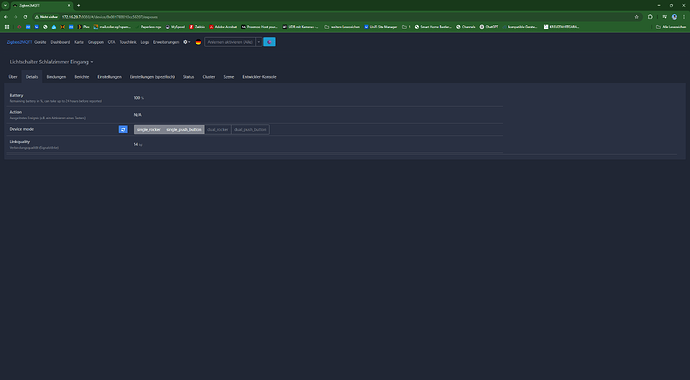Open the Geräte page
This screenshot has height=380, width=690.
[40, 42]
